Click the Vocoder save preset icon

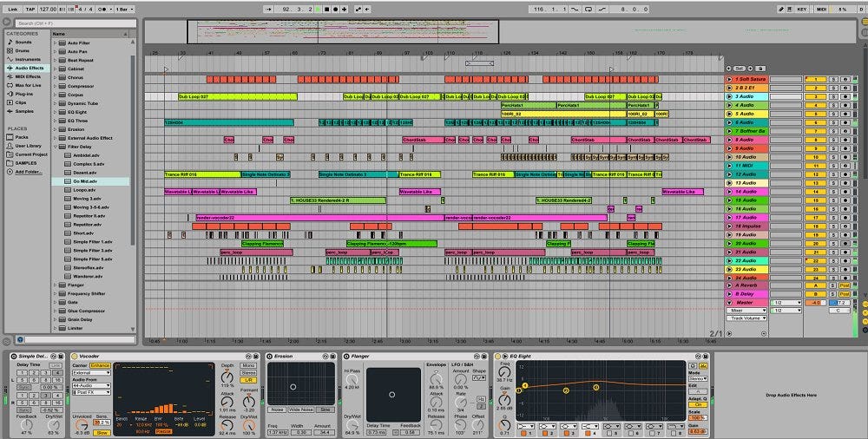(x=256, y=357)
